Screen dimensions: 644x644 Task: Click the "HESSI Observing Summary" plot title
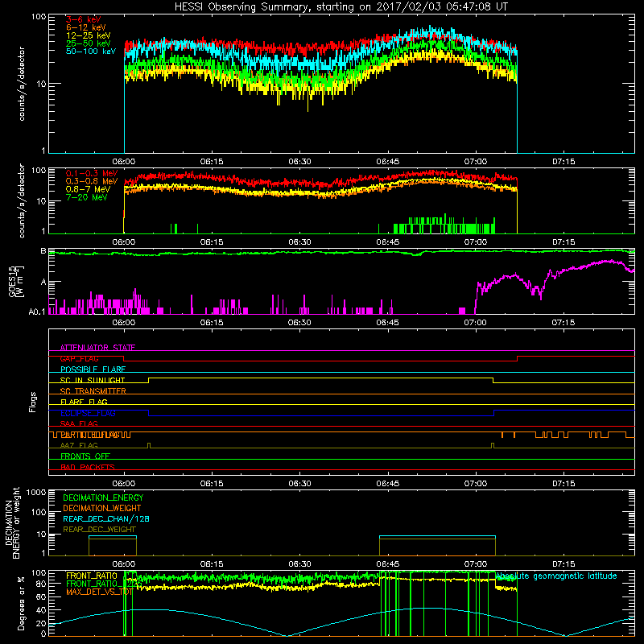[341, 6]
